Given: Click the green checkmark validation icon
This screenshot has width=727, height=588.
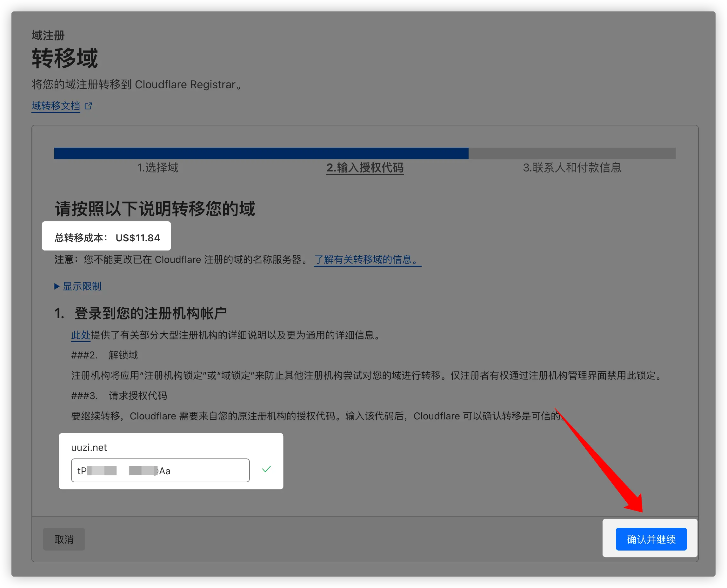Looking at the screenshot, I should (x=266, y=469).
